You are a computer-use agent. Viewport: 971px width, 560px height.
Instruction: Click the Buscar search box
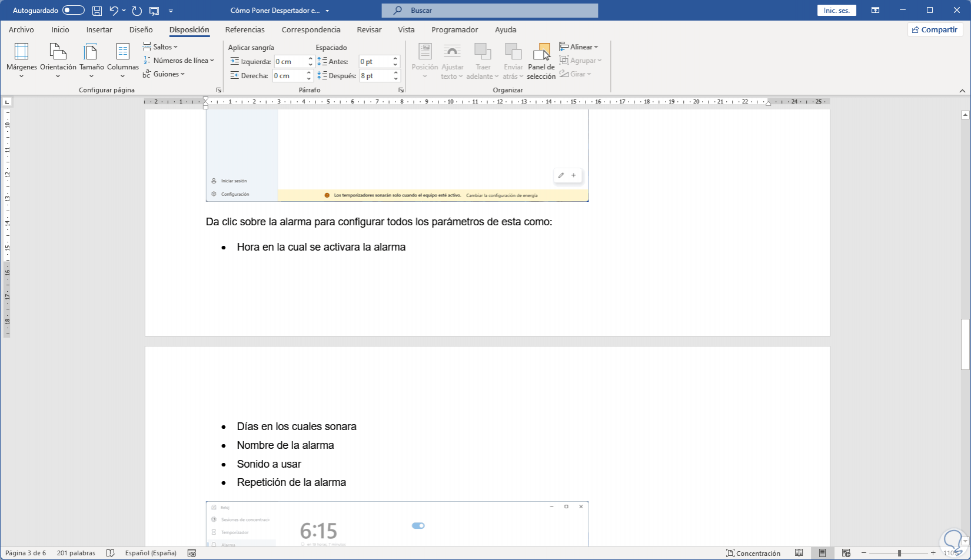click(x=490, y=11)
